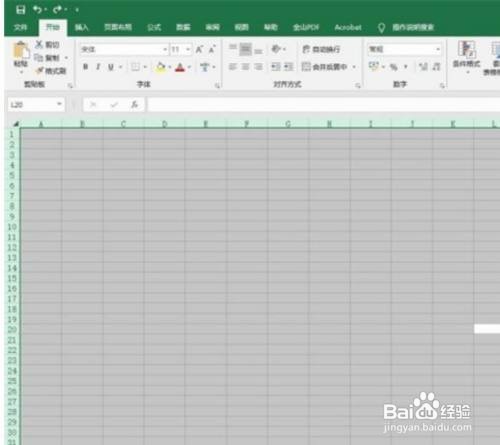Switch to the 公式 (Formulas) tab
Screen dimensions: 500x445
click(x=154, y=27)
